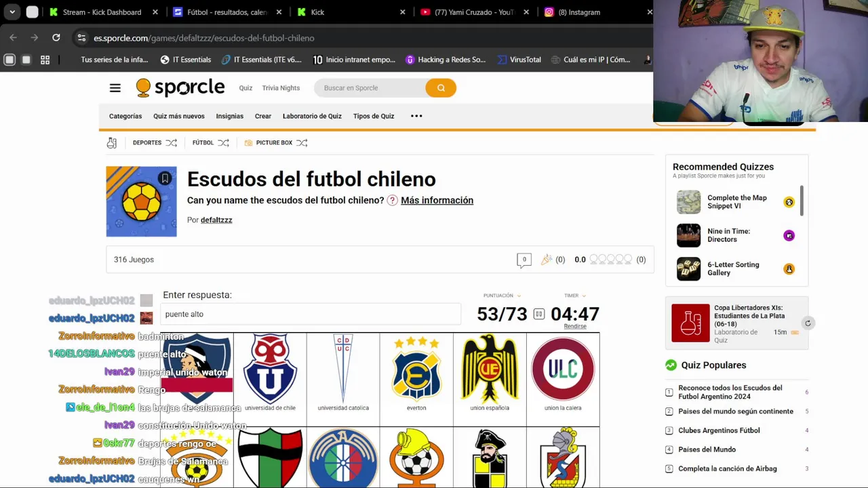
Task: Switch to the Fútbol resultados tab
Action: point(227,12)
